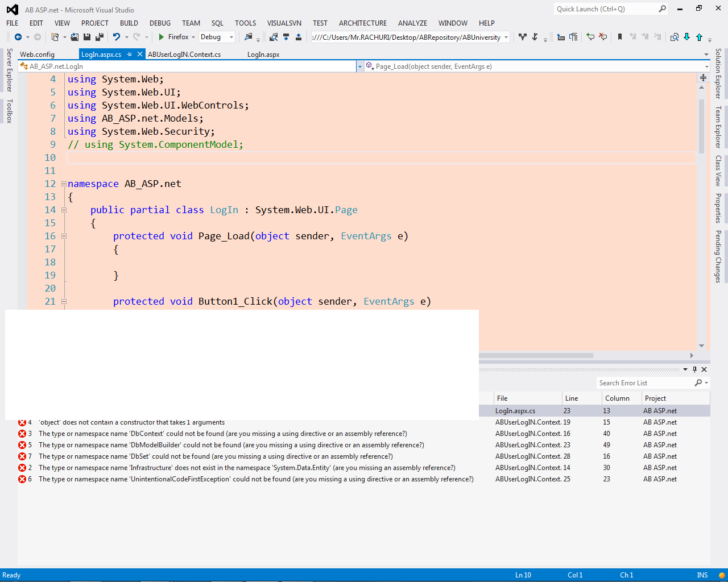
Task: Open the VISUALSVN menu
Action: tap(284, 23)
